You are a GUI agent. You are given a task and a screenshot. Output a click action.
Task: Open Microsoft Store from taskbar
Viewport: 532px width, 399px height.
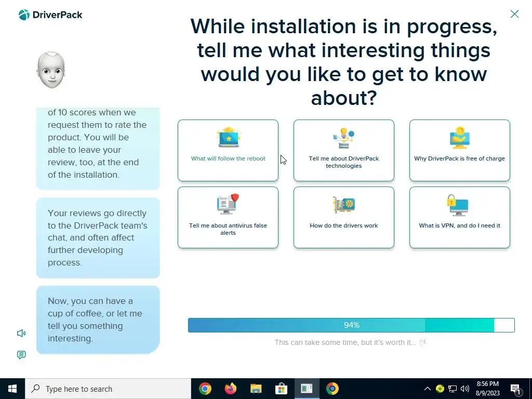[x=281, y=389]
